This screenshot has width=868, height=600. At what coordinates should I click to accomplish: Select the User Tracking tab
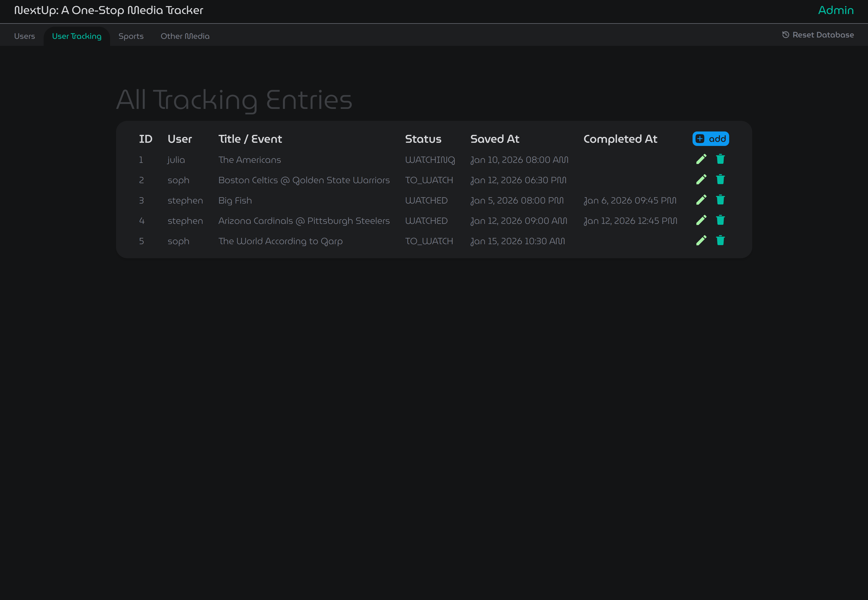77,36
